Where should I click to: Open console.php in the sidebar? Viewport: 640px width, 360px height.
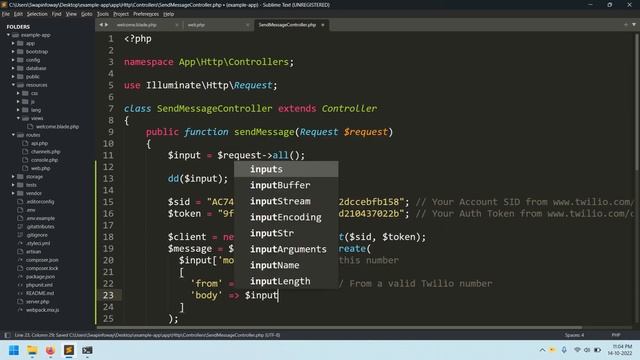(x=44, y=160)
